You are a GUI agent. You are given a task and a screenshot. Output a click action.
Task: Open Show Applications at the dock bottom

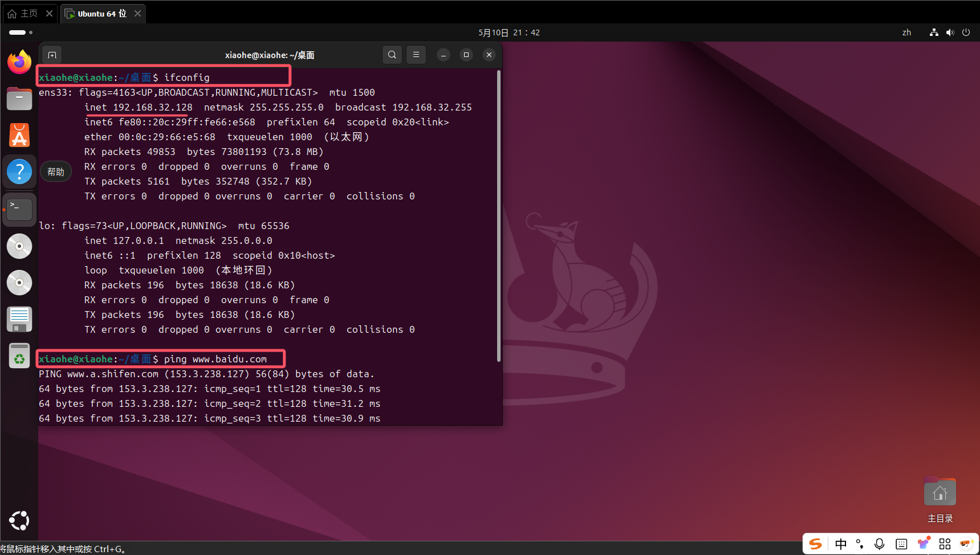19,520
